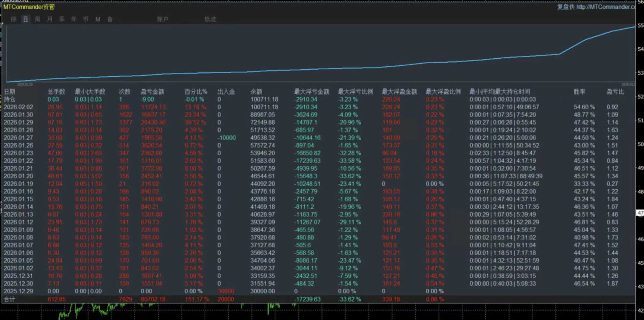Select the 日 daily tab
644x320 pixels.
[x=26, y=19]
